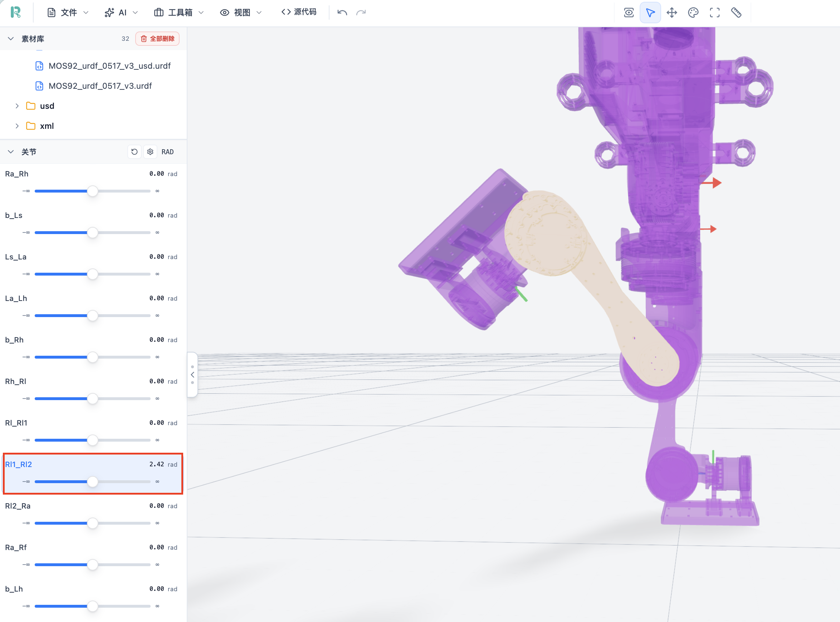Click the usd folder icon
840x622 pixels.
tap(31, 106)
